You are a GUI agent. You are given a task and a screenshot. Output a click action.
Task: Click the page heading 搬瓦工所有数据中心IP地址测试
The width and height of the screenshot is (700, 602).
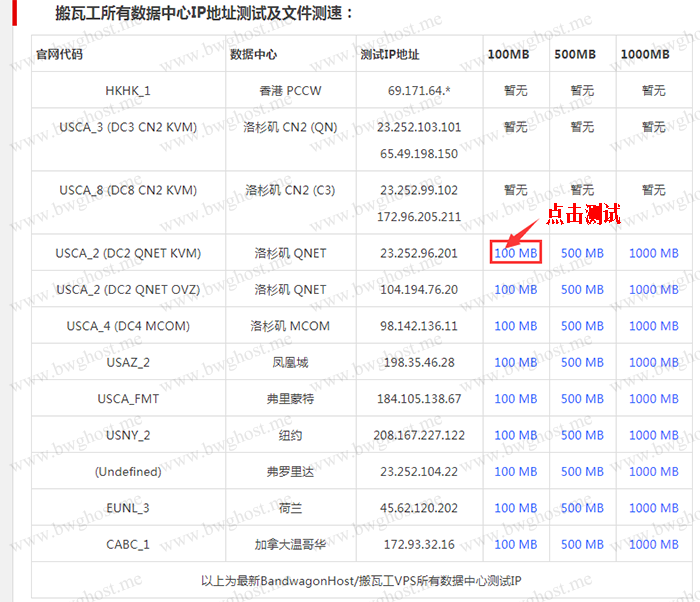click(204, 13)
